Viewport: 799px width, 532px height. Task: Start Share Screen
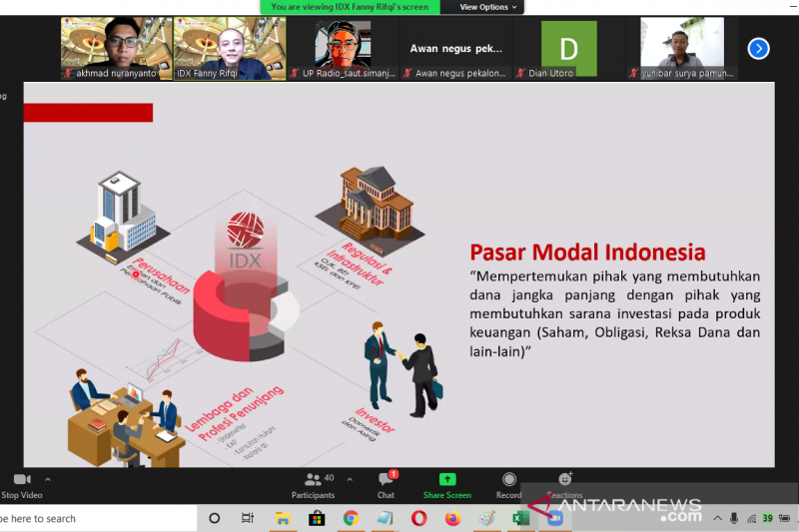tap(446, 486)
